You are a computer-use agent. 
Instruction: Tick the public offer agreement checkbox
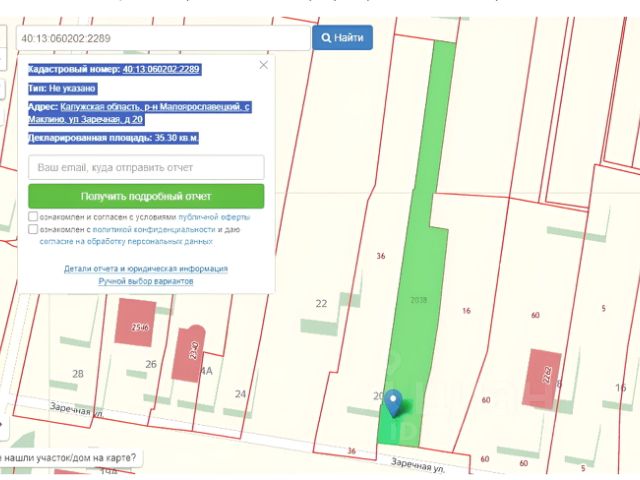(x=34, y=216)
